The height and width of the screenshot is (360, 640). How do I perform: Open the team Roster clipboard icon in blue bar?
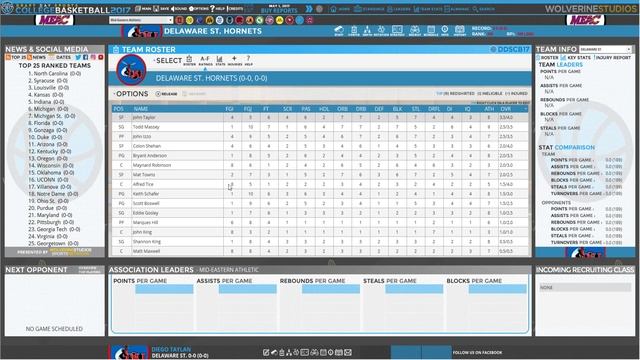point(354,31)
